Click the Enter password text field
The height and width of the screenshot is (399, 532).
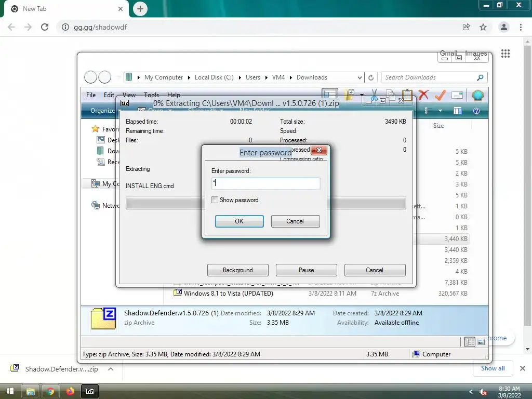point(265,183)
